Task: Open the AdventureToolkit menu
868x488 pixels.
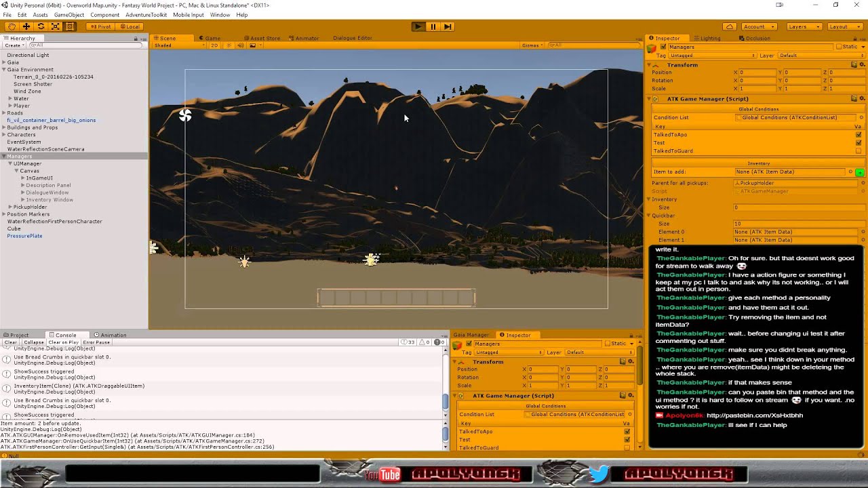Action: point(146,15)
